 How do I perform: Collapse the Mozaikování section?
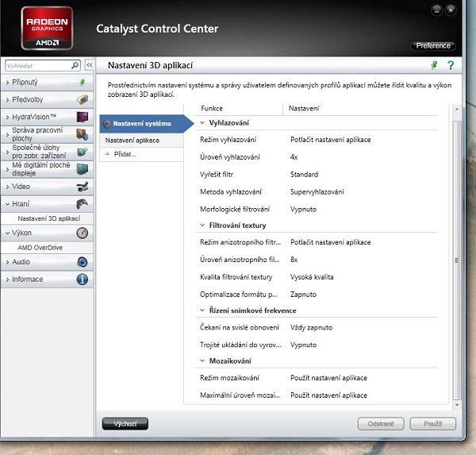pyautogui.click(x=202, y=361)
